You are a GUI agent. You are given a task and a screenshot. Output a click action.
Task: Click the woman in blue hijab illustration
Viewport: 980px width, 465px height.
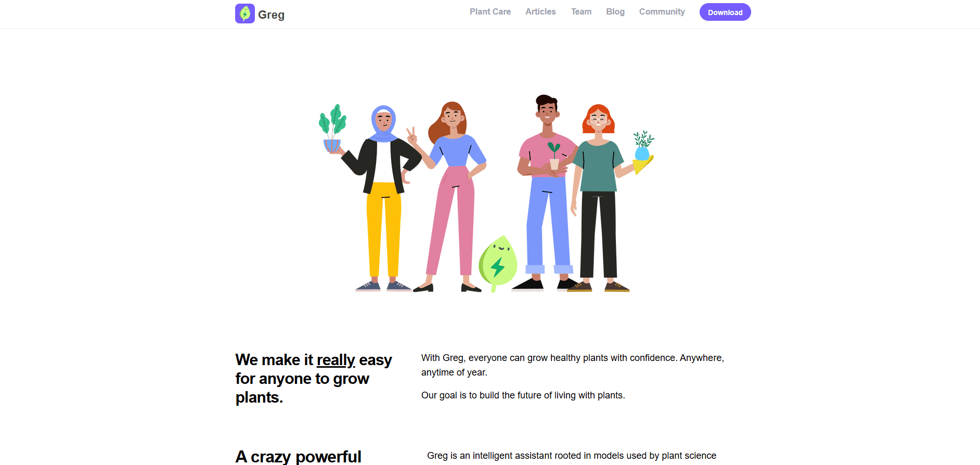point(384,198)
